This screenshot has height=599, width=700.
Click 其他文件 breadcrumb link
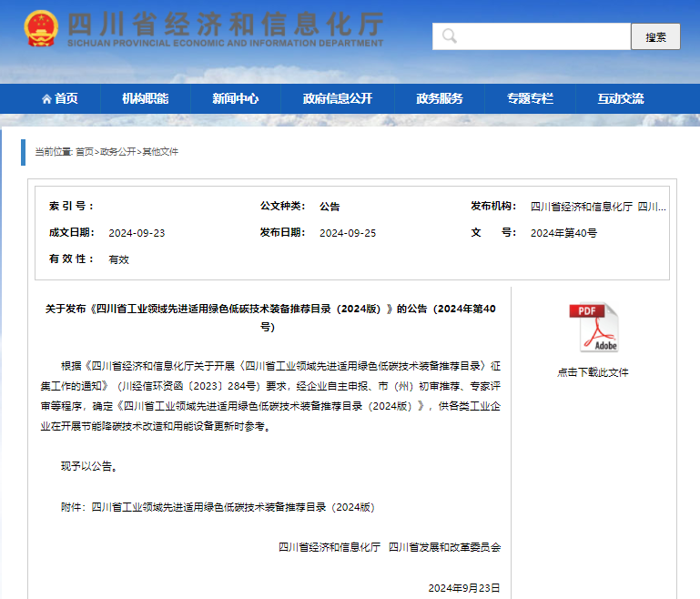tap(160, 152)
